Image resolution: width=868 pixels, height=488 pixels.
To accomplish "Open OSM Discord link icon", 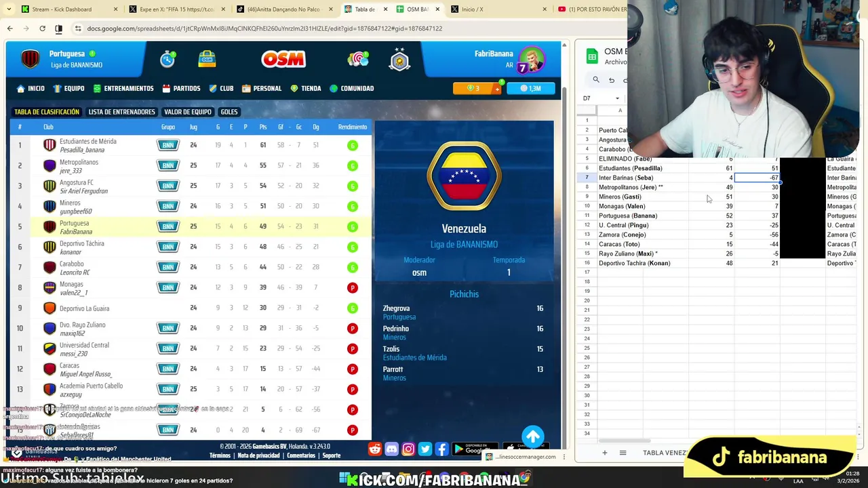I will tap(391, 449).
